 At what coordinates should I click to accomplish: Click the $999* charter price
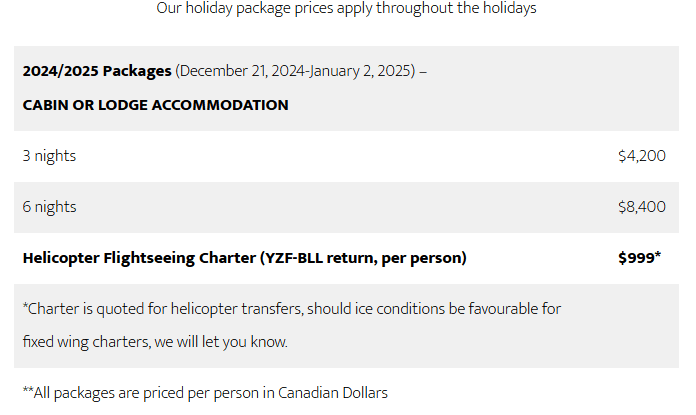640,258
